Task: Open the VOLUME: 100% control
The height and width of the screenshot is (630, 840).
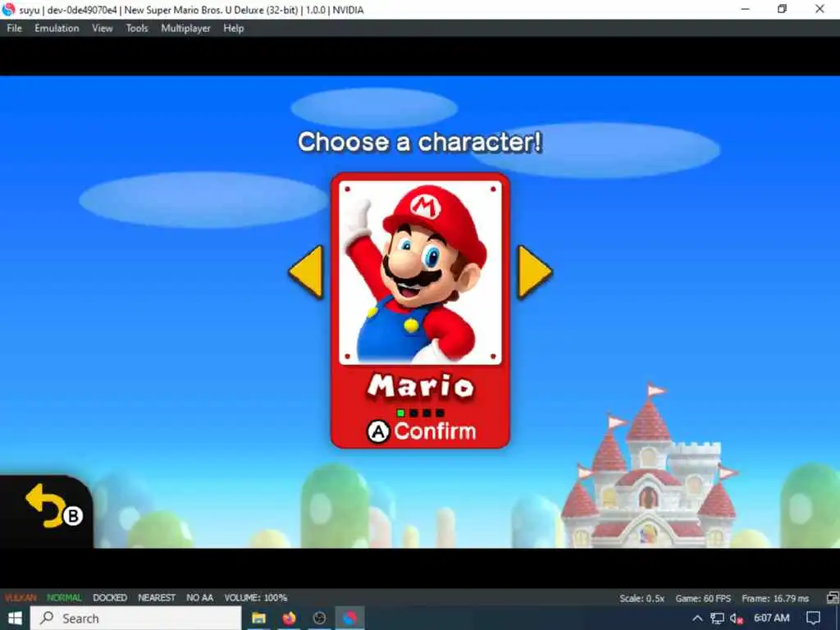Action: point(256,597)
